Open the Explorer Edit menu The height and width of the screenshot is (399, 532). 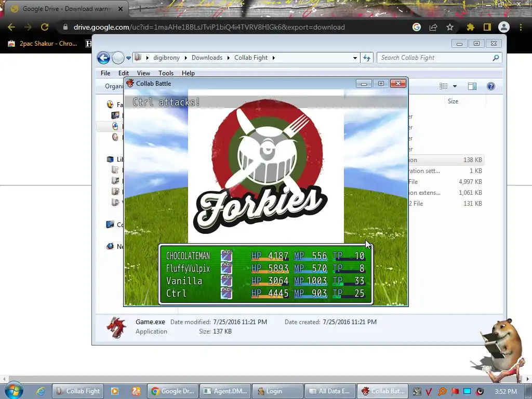point(124,73)
